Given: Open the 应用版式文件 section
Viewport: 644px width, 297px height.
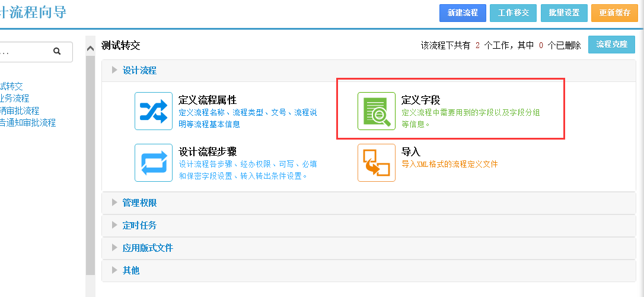Looking at the screenshot, I should pos(148,248).
